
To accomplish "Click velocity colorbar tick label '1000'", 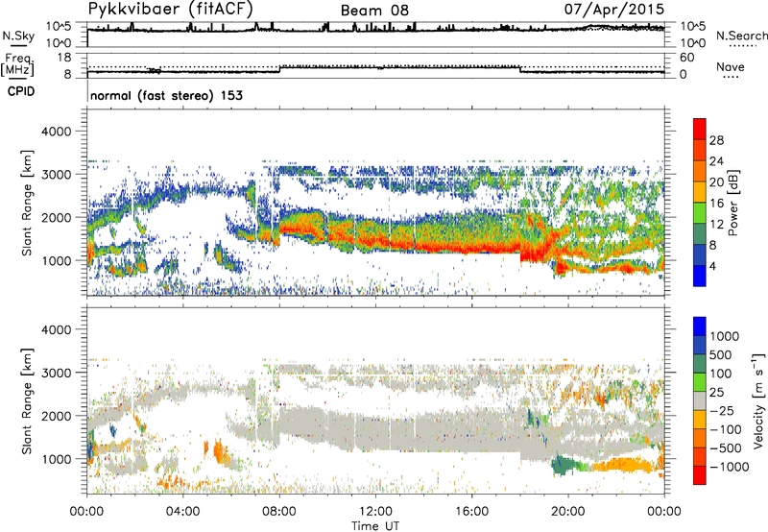I will 725,336.
